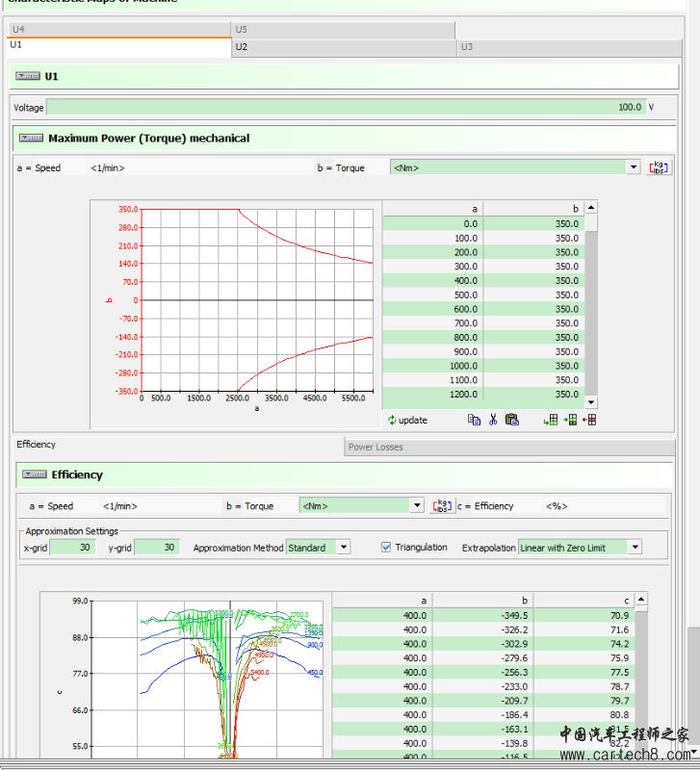Open Torque unit dropdown in Efficiency section

[x=417, y=505]
